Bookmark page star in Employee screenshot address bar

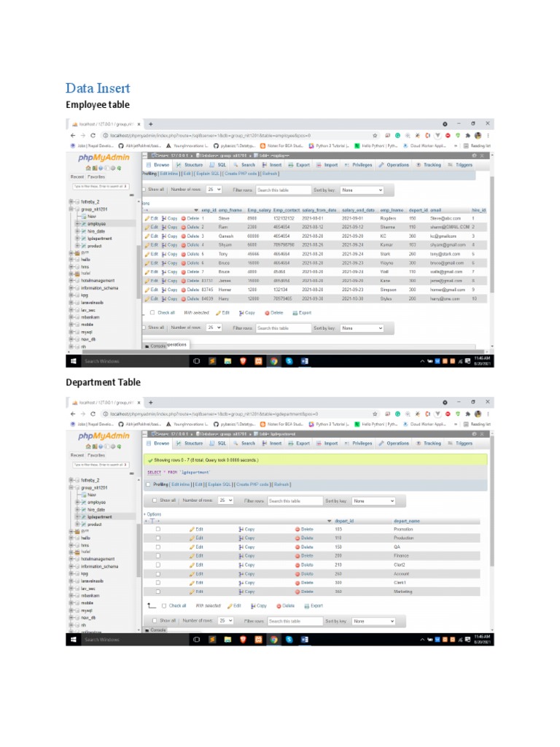point(375,135)
